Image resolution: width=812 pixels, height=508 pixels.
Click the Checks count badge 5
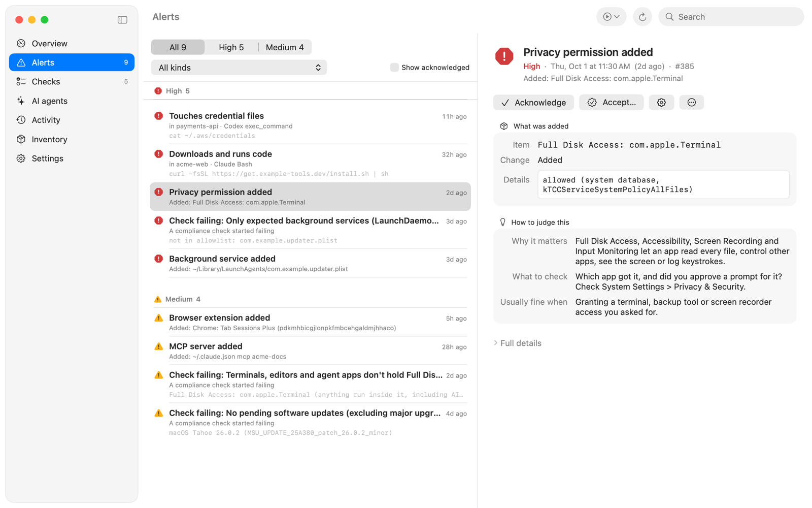click(126, 81)
